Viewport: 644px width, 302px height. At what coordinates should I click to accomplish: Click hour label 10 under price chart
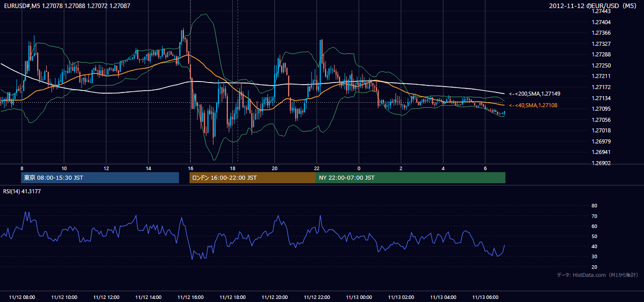(64, 168)
